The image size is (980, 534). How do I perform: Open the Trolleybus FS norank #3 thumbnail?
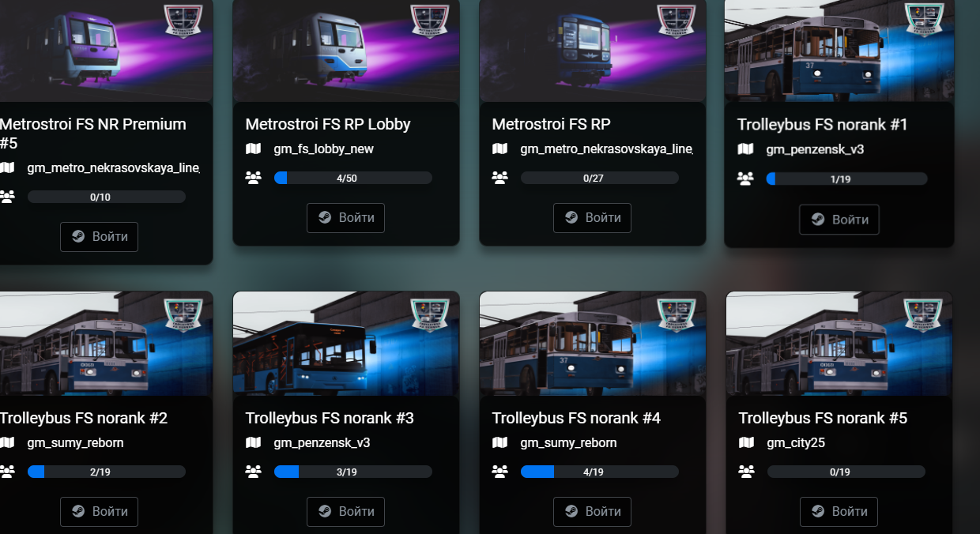(346, 344)
